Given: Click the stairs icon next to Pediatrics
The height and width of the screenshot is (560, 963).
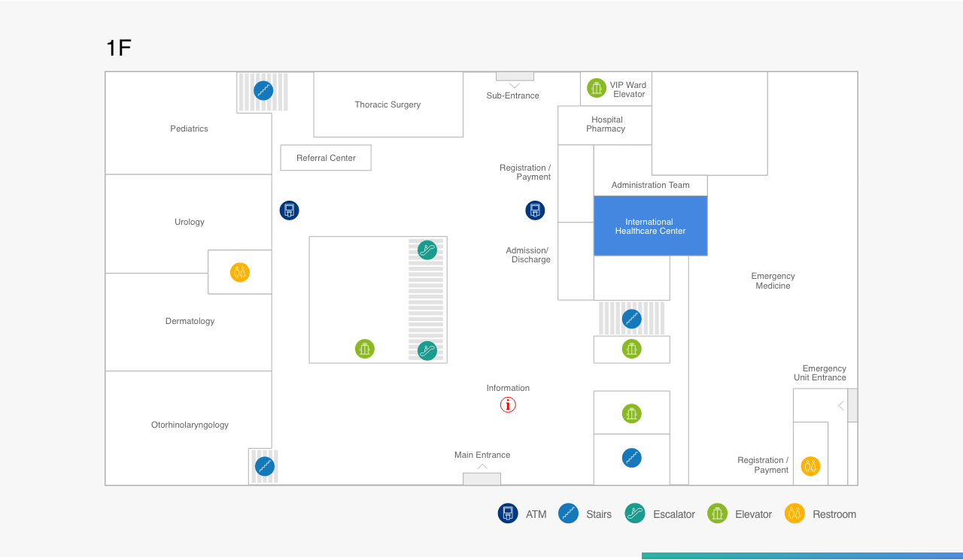Looking at the screenshot, I should pyautogui.click(x=263, y=91).
